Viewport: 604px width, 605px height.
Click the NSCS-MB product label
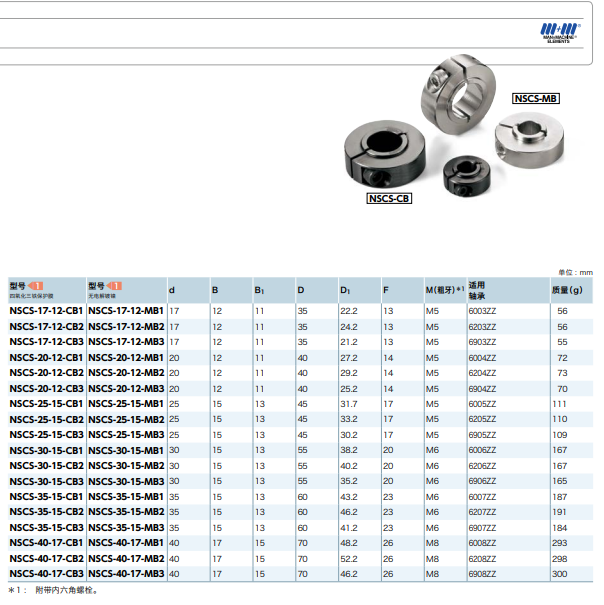point(536,99)
